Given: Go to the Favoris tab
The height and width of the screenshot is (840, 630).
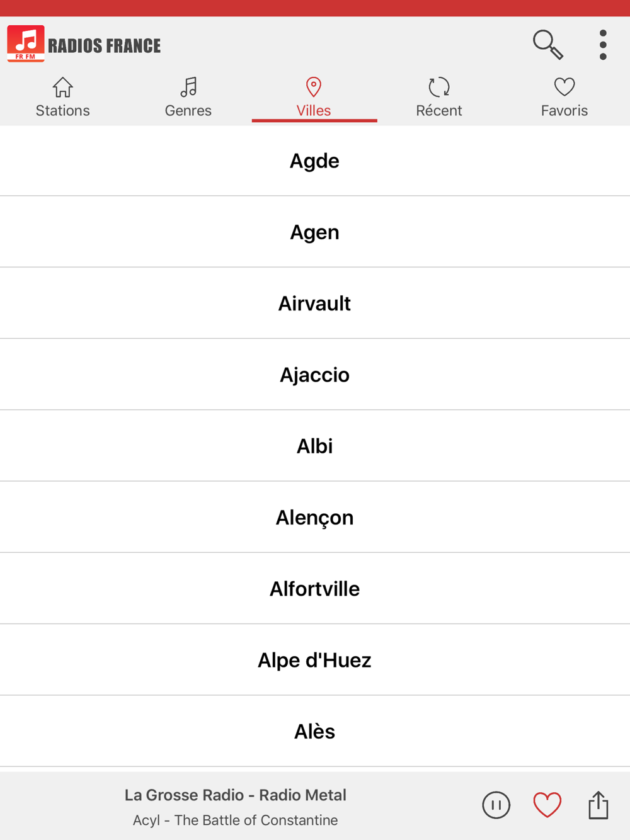Looking at the screenshot, I should point(564,98).
